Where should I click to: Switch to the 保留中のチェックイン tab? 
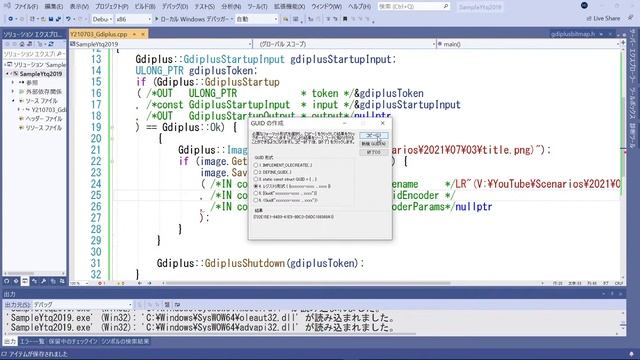coord(73,341)
